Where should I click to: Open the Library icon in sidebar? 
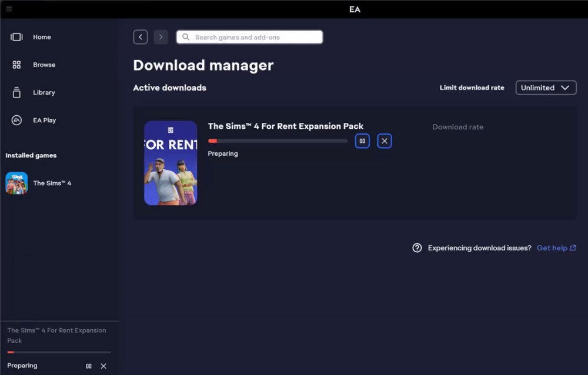(16, 92)
